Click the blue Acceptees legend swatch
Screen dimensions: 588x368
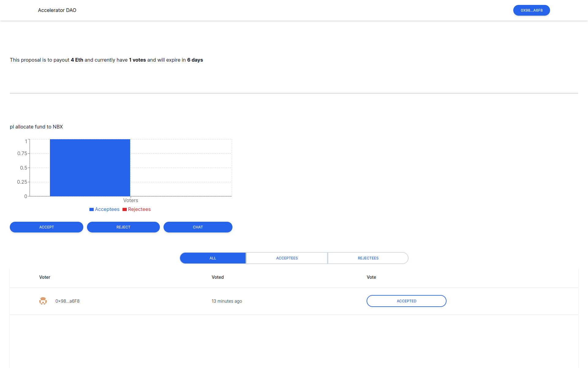(x=91, y=209)
